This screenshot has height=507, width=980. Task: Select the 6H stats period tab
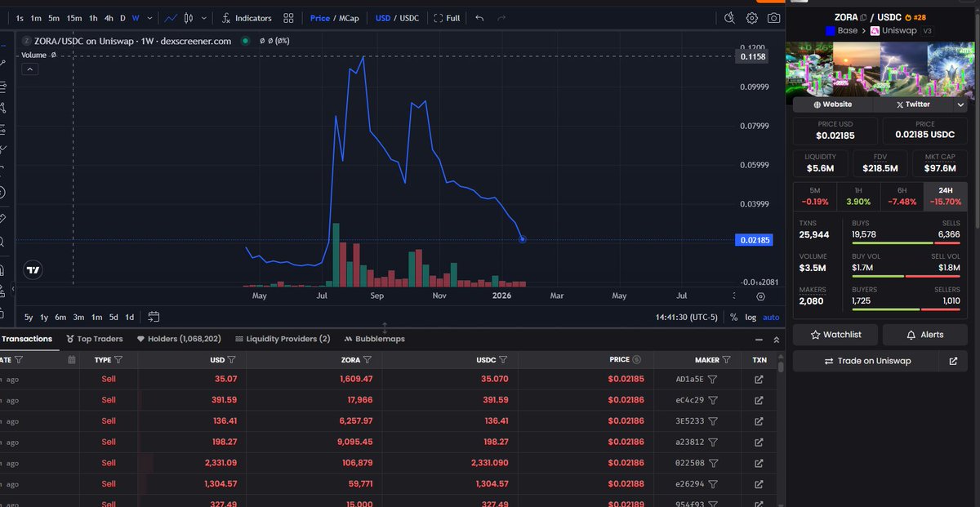pos(902,196)
